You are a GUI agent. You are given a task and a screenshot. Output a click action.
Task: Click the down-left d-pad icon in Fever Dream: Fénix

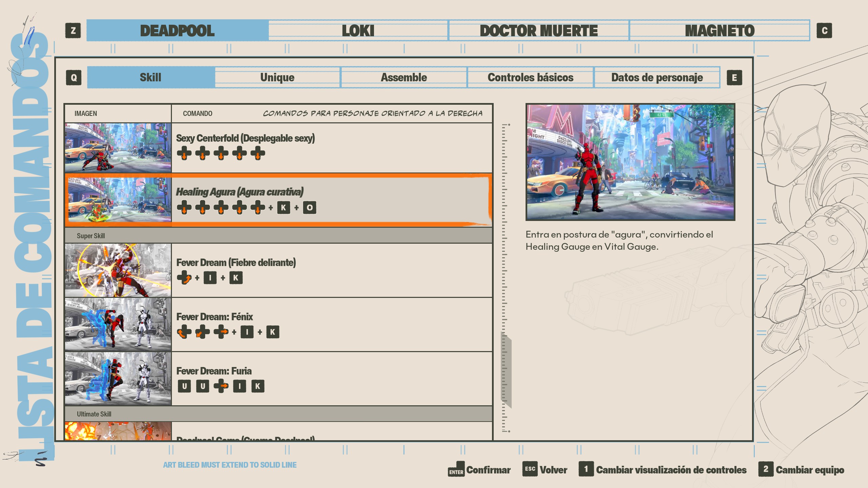(x=202, y=332)
